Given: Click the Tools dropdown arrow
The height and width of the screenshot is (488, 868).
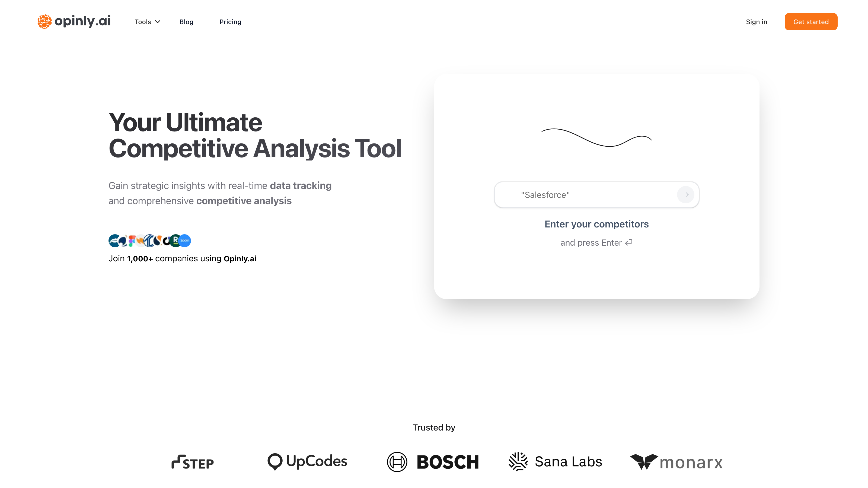Looking at the screenshot, I should 157,21.
